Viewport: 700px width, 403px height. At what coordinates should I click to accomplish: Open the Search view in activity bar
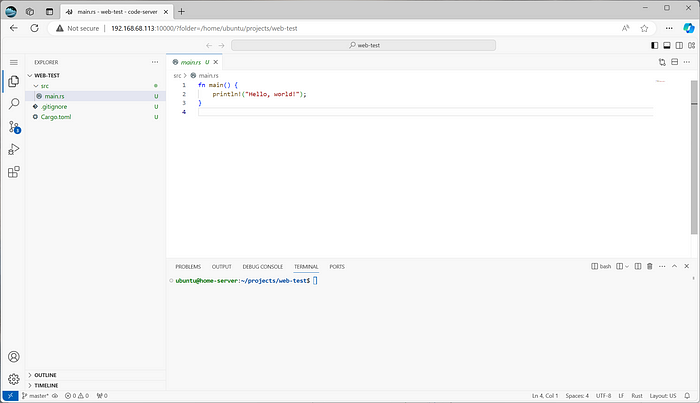(14, 103)
